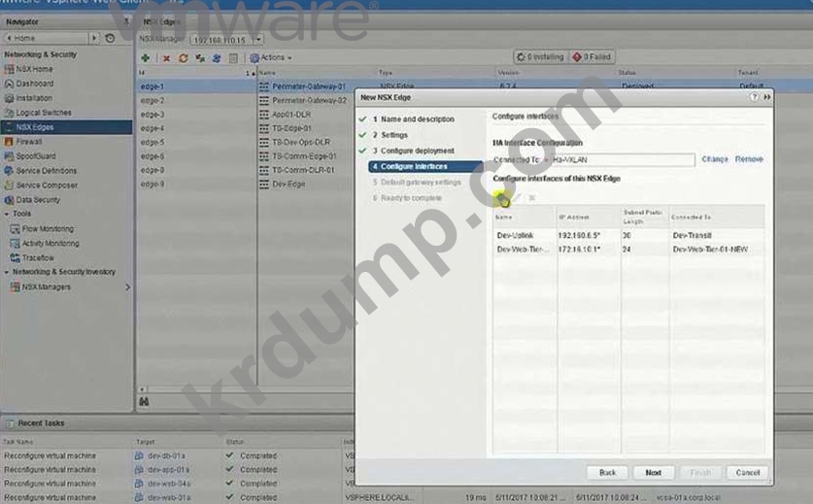Click Dev-Transit connected-to cell

[693, 235]
